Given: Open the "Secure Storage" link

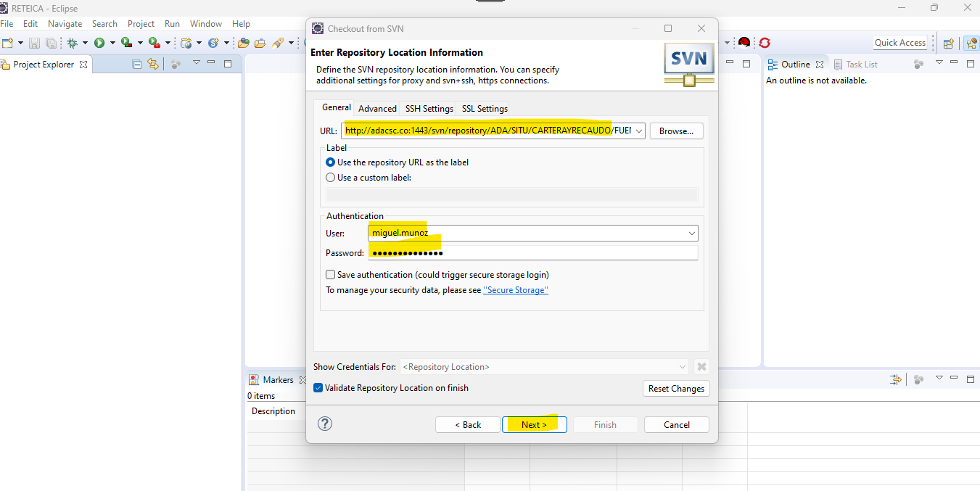Looking at the screenshot, I should tap(515, 290).
